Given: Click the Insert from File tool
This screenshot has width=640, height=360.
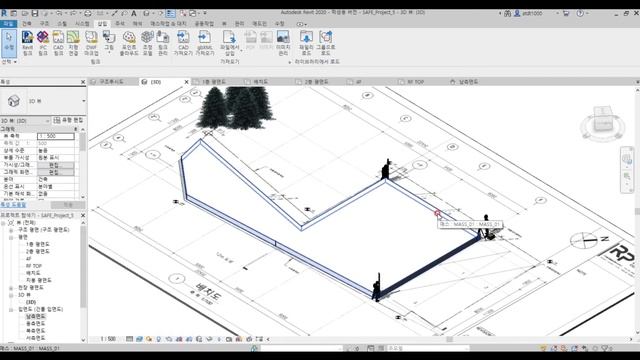Looking at the screenshot, I should click(229, 43).
